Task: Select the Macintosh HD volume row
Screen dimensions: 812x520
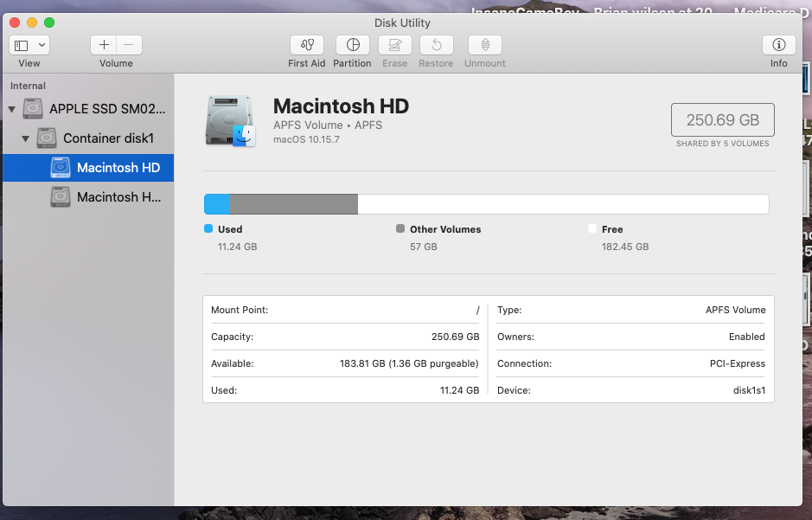Action: 88,168
